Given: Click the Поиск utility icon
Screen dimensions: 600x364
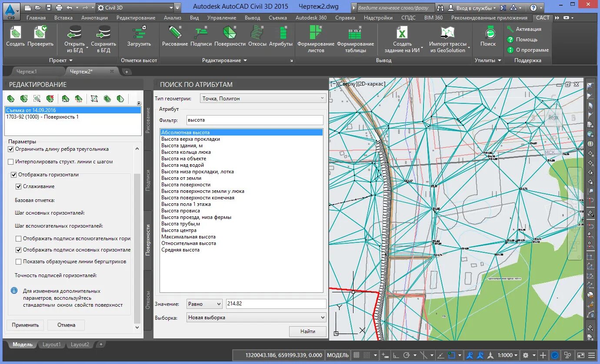Looking at the screenshot, I should (490, 33).
